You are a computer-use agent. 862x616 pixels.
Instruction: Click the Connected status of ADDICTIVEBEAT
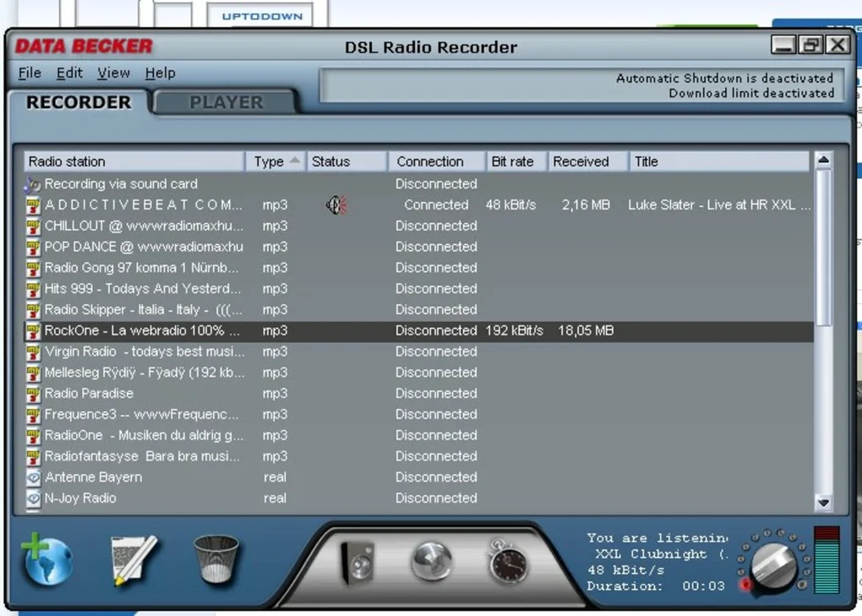tap(437, 205)
